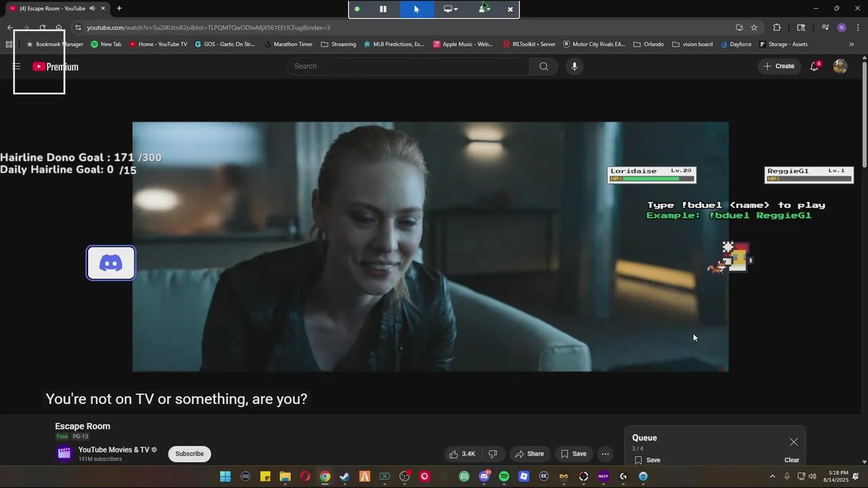The width and height of the screenshot is (868, 488).
Task: Open File Explorer from the taskbar
Action: [285, 476]
